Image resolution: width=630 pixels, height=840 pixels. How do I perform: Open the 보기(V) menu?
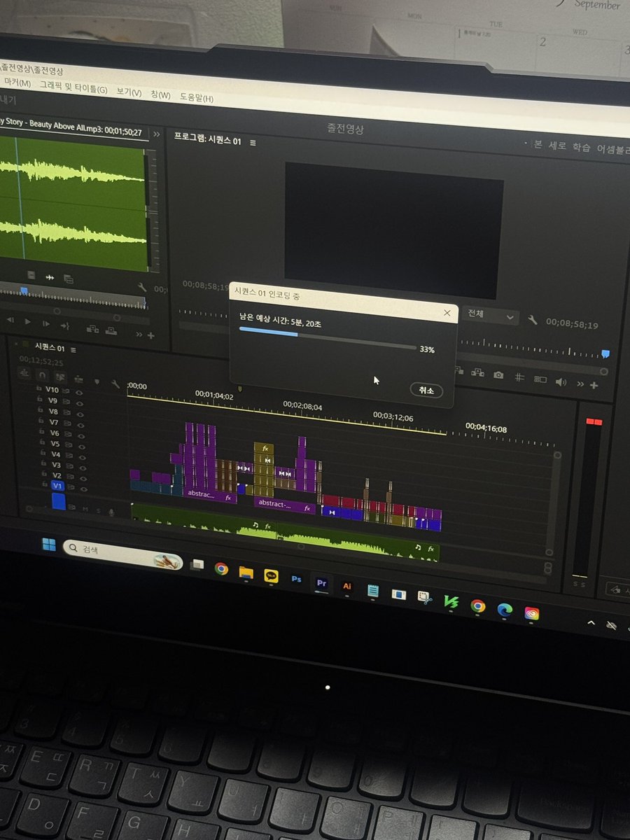129,92
